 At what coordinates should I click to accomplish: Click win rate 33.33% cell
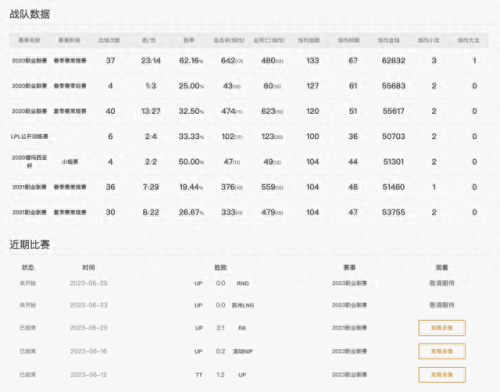191,137
